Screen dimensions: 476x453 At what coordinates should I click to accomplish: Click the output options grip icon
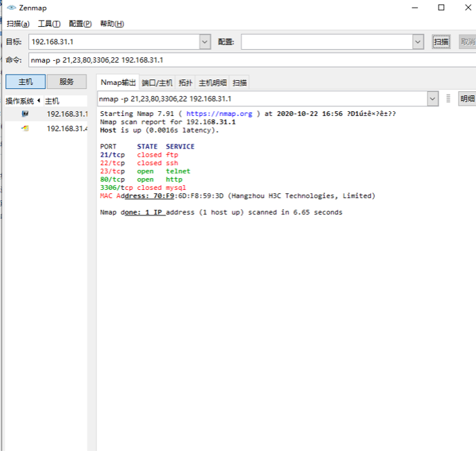tap(448, 99)
